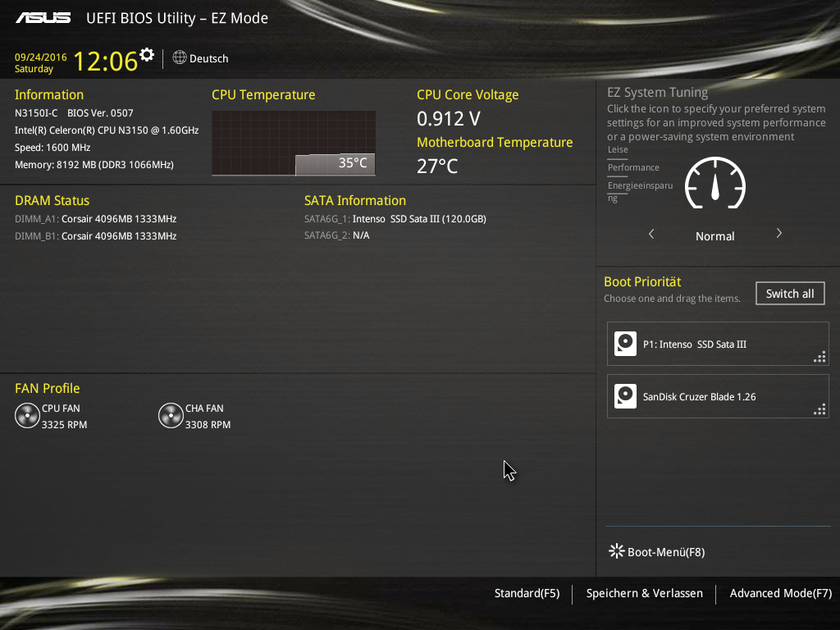Click the CPU Core Voltage heading
Viewport: 840px width, 630px height.
pos(468,95)
